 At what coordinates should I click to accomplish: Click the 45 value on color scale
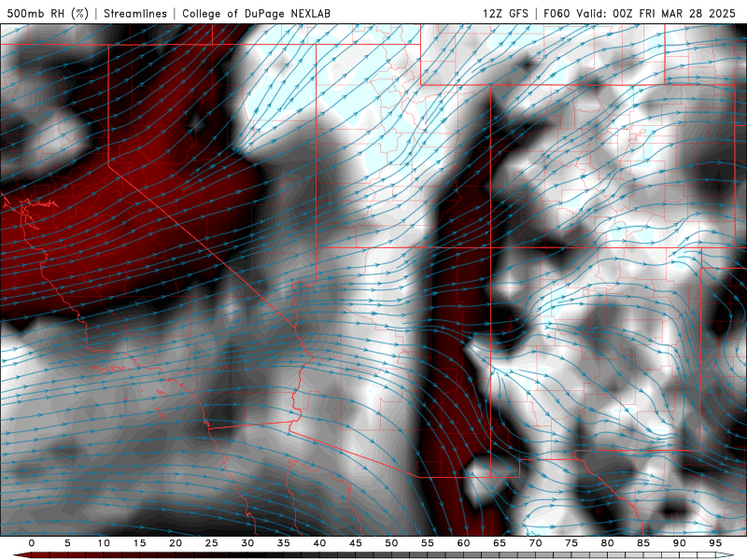click(355, 543)
